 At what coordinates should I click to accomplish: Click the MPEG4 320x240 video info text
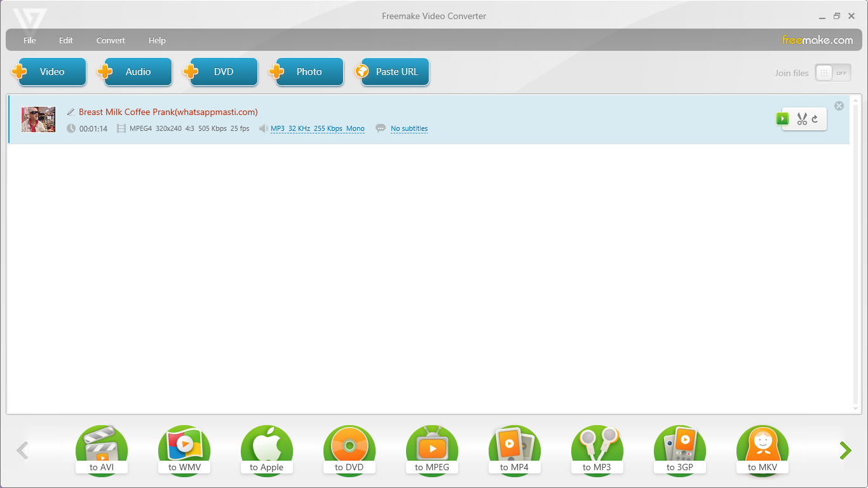click(189, 128)
